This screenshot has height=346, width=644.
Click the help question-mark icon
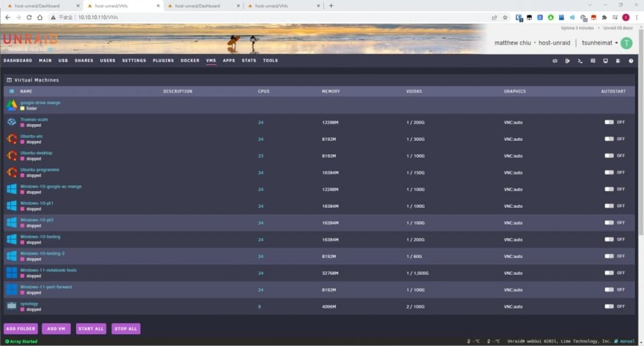631,60
